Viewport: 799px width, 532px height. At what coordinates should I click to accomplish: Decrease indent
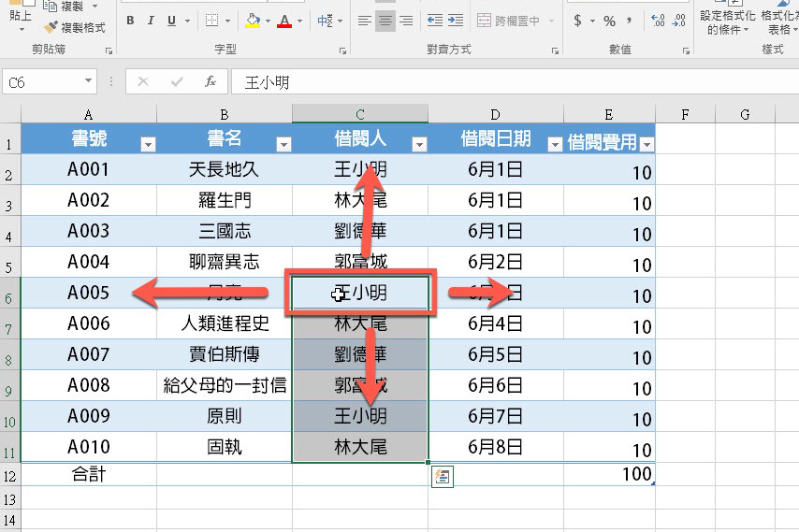coord(435,21)
